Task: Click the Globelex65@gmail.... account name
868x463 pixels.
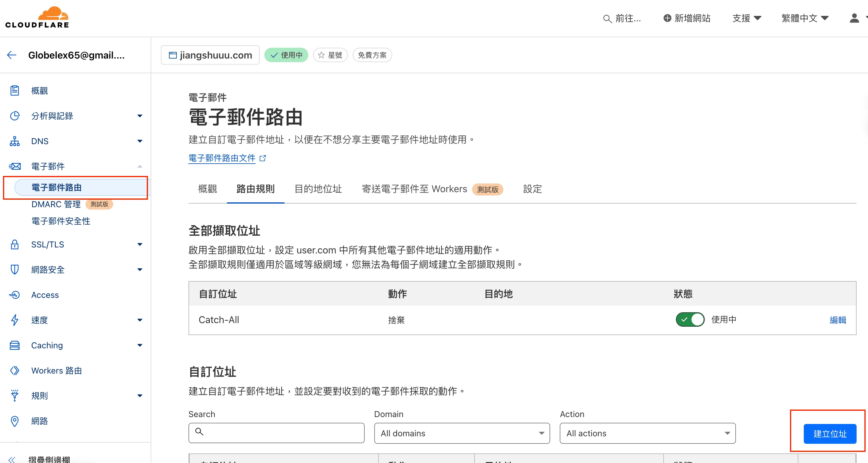Action: [x=77, y=55]
